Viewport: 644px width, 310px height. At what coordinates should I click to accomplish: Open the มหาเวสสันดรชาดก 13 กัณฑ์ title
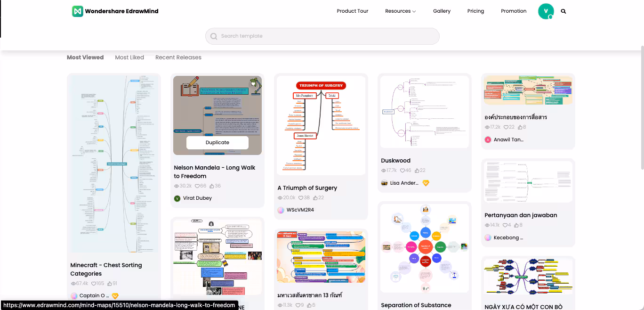(310, 295)
